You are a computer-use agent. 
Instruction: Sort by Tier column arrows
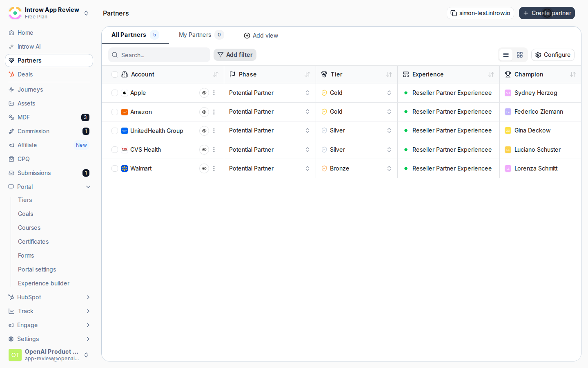[389, 74]
